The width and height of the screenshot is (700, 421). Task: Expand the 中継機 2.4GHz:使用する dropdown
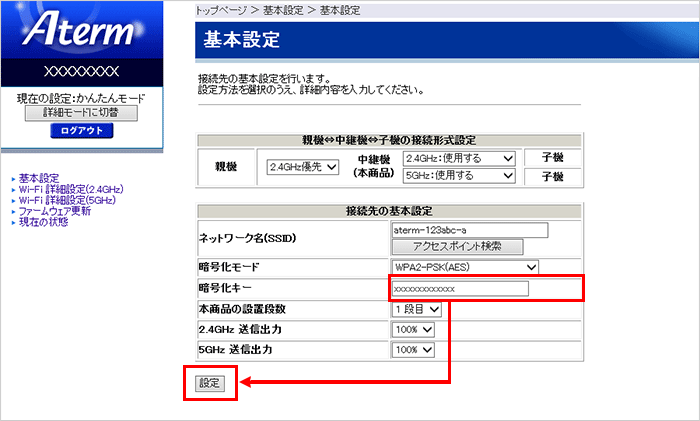[461, 158]
